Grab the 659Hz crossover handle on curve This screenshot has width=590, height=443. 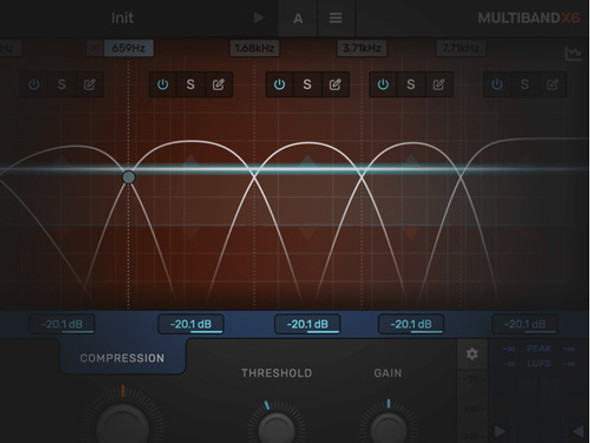pyautogui.click(x=129, y=177)
